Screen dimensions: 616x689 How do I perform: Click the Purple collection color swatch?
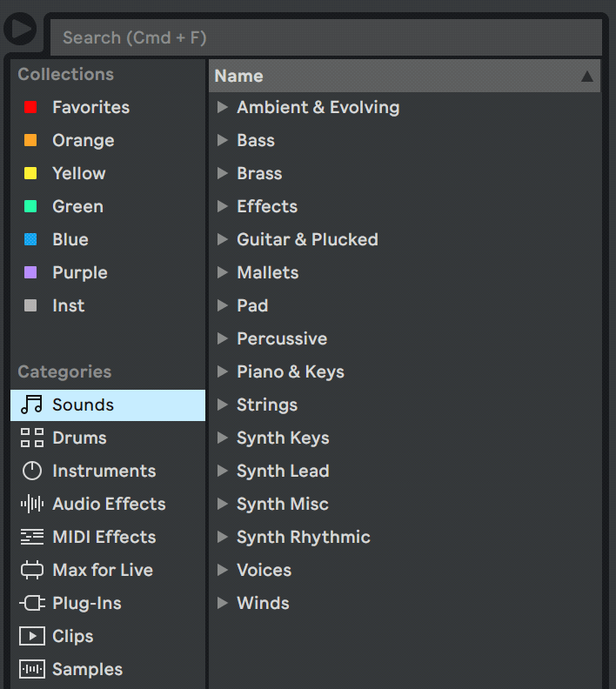coord(30,273)
